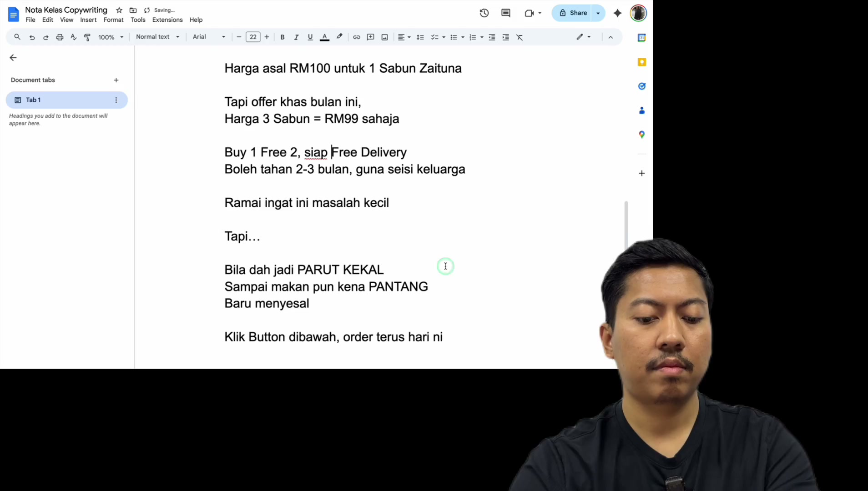Open version history clock icon
The height and width of the screenshot is (491, 868).
click(x=484, y=13)
